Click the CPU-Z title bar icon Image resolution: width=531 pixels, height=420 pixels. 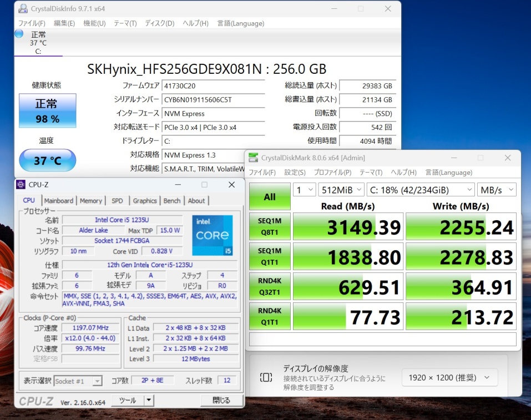pyautogui.click(x=21, y=185)
